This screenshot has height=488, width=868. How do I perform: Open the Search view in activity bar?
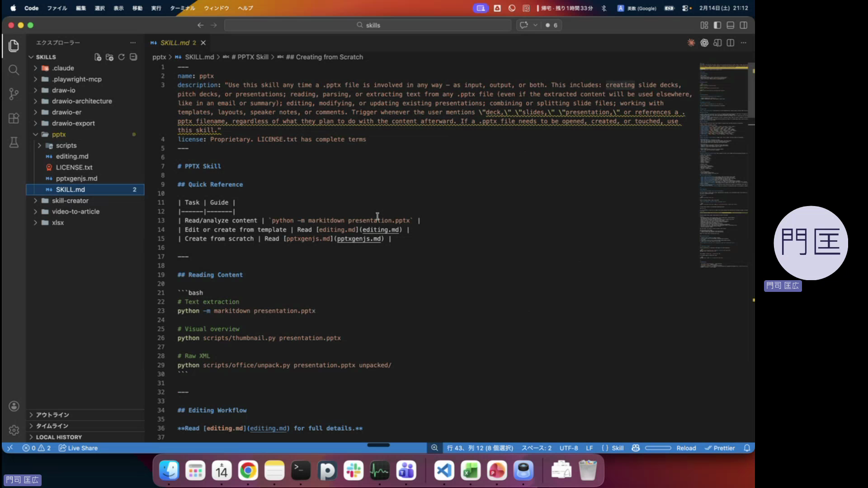[x=14, y=70]
